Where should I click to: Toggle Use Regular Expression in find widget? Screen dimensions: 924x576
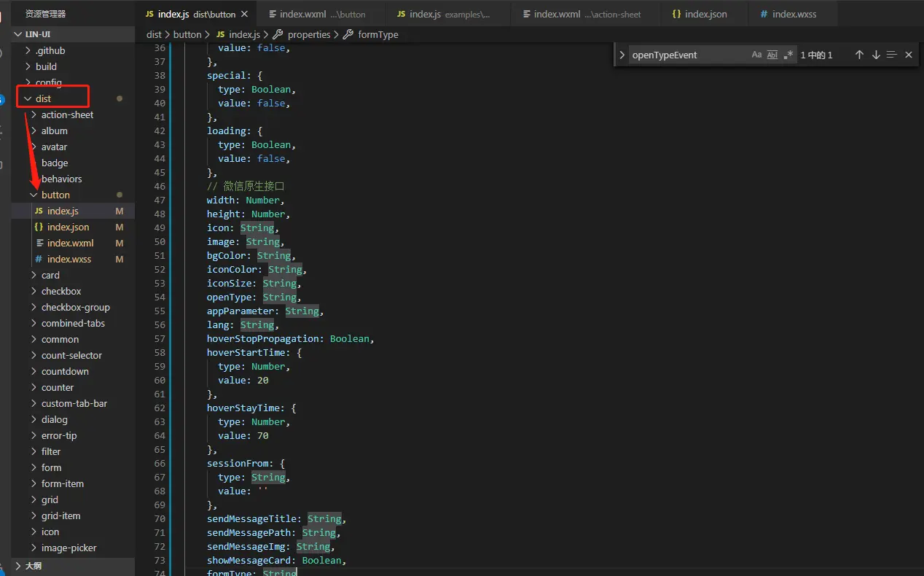(x=788, y=55)
